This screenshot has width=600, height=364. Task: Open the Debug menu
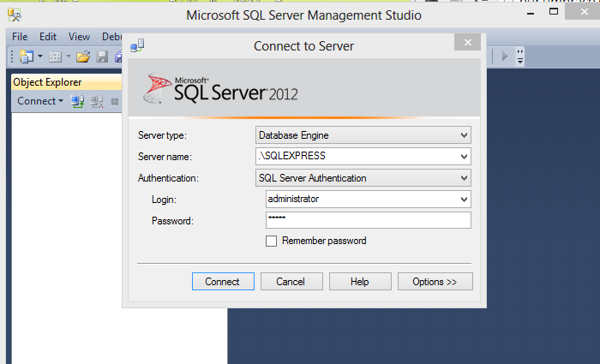pyautogui.click(x=111, y=37)
